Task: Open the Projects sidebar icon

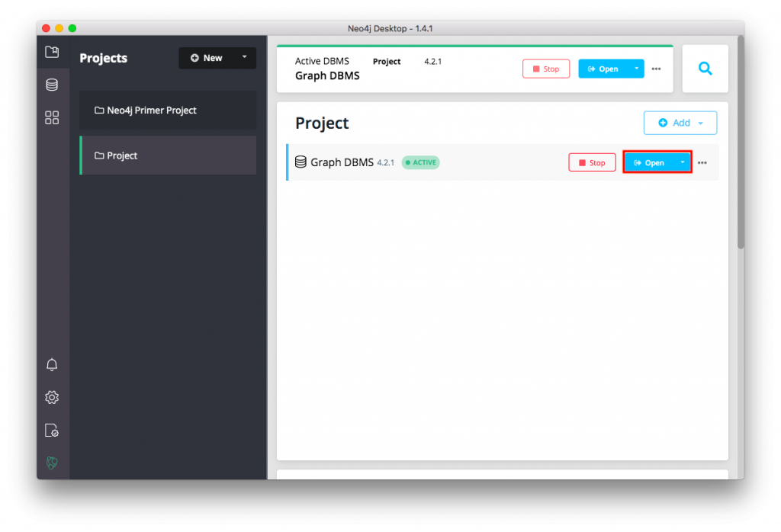Action: tap(52, 53)
